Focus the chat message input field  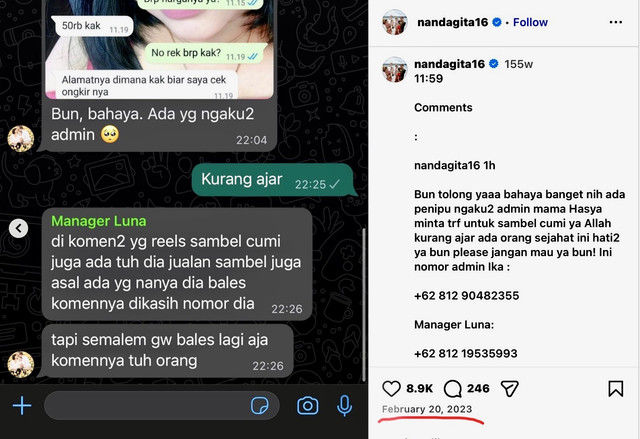tap(162, 406)
